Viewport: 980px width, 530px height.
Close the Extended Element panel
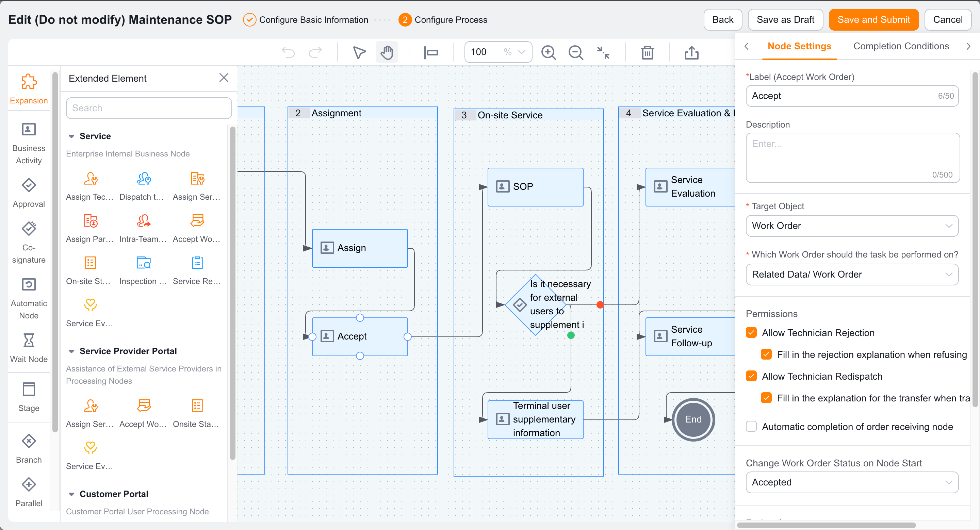[x=224, y=78]
